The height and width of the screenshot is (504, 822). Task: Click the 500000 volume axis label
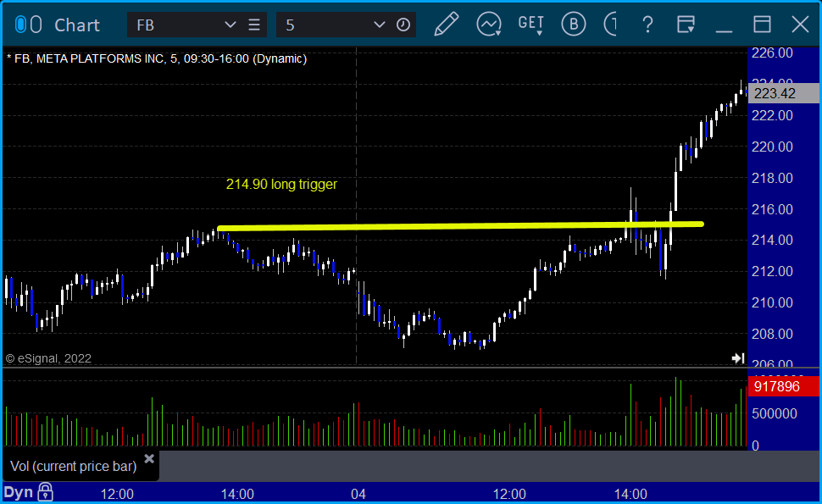point(775,414)
